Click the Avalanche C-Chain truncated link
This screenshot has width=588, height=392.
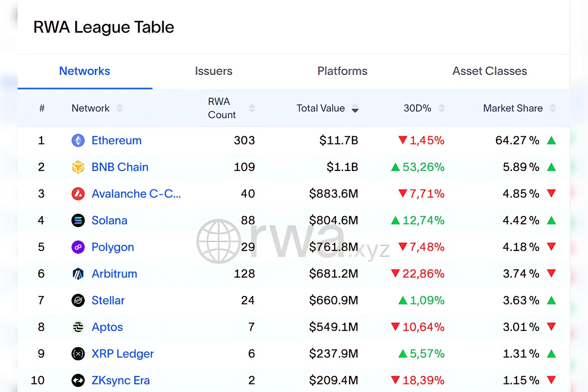136,194
